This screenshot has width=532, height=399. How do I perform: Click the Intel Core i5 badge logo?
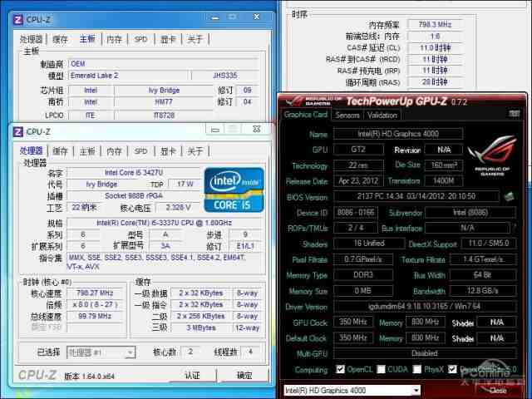[x=234, y=190]
